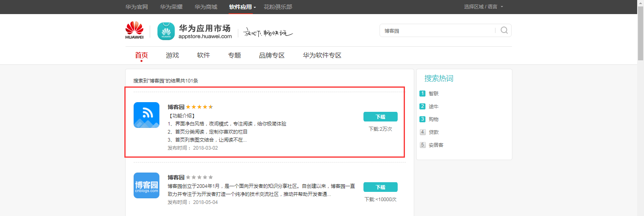Screen dimensions: 644x216
Task: Open 选择区域 / 语言 region dropdown
Action: (483, 7)
